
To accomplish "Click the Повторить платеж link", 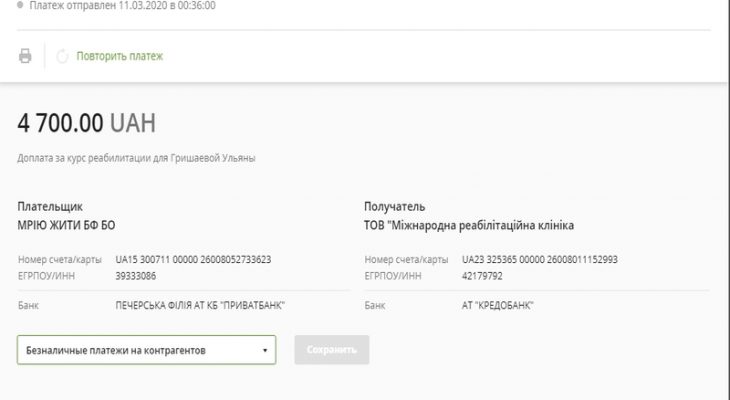I will pyautogui.click(x=120, y=56).
